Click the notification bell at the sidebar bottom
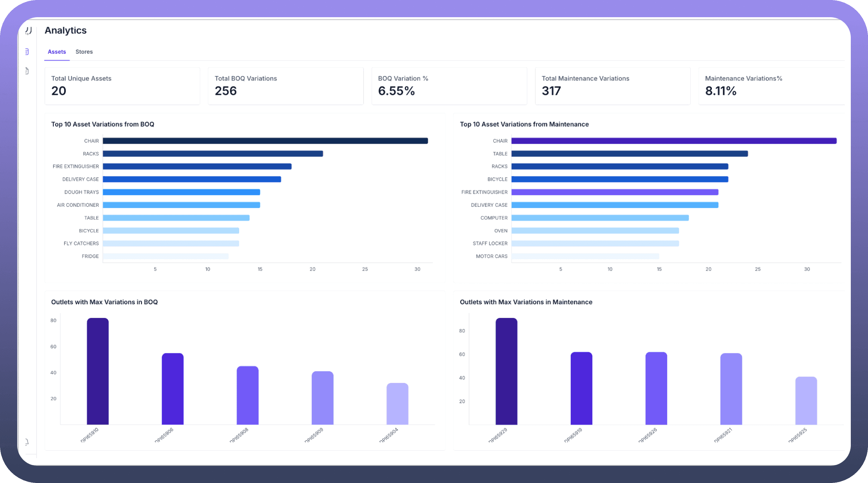This screenshot has width=868, height=483. click(27, 442)
